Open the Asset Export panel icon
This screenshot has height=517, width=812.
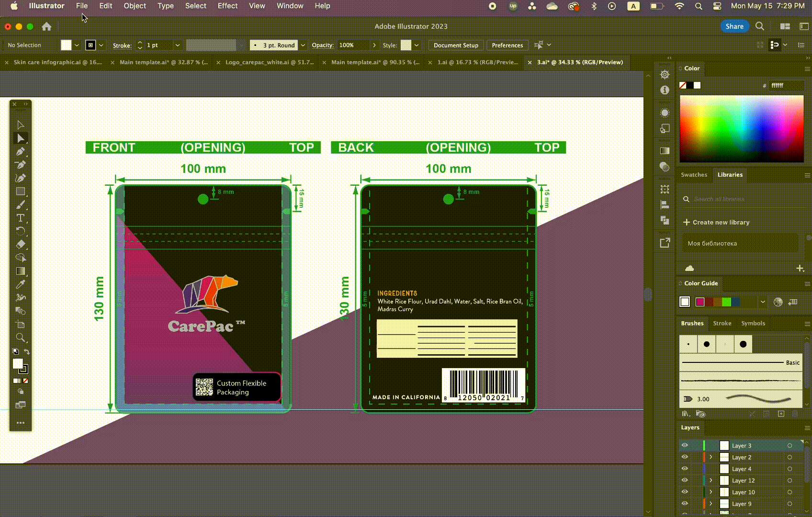tap(665, 243)
